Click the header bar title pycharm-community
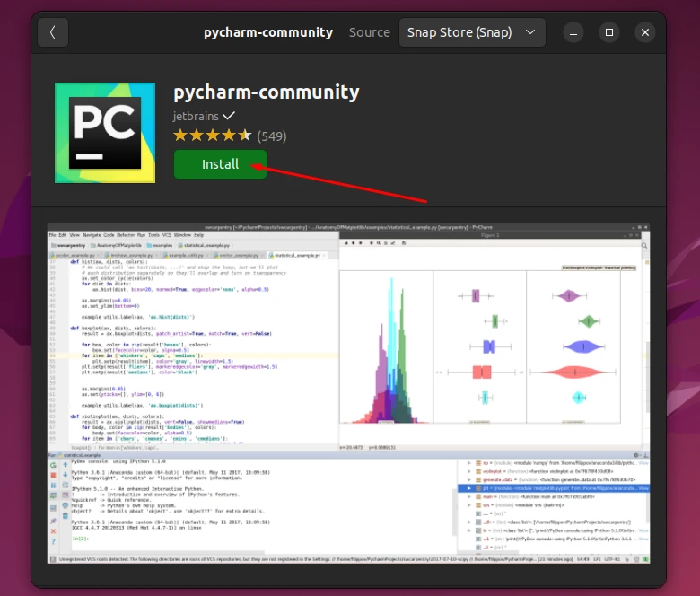 pos(268,32)
